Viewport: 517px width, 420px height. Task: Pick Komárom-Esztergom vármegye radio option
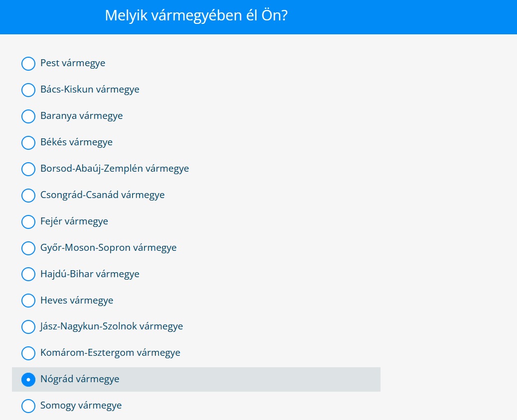click(x=28, y=353)
